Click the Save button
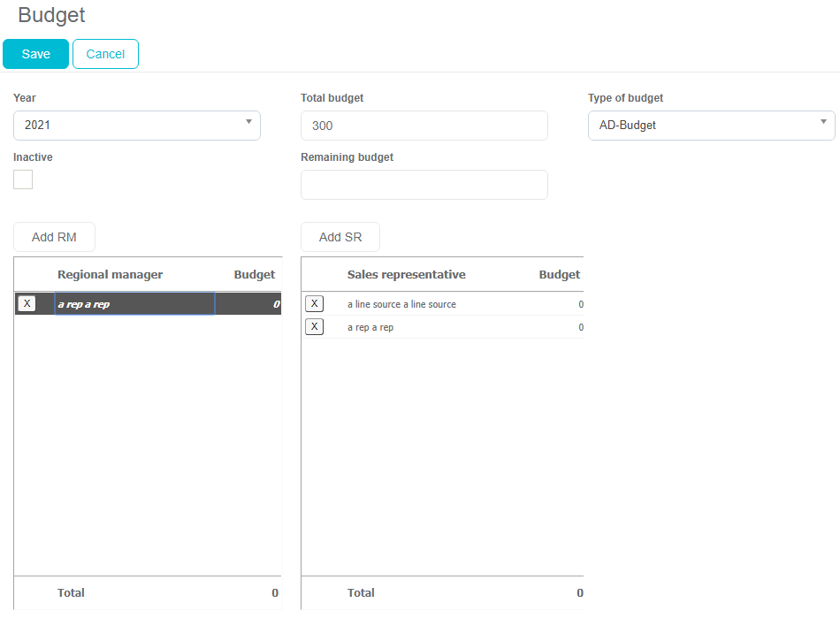Image resolution: width=840 pixels, height=618 pixels. (35, 54)
